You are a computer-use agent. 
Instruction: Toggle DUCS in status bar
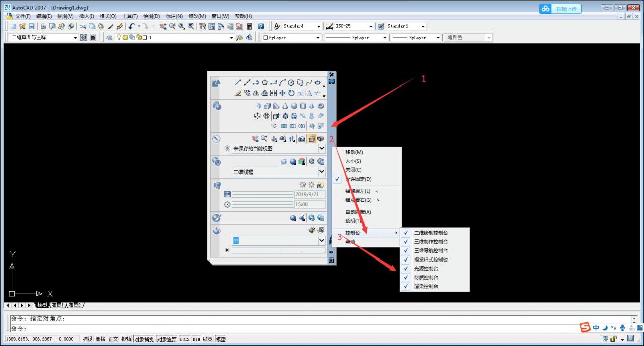pyautogui.click(x=185, y=339)
